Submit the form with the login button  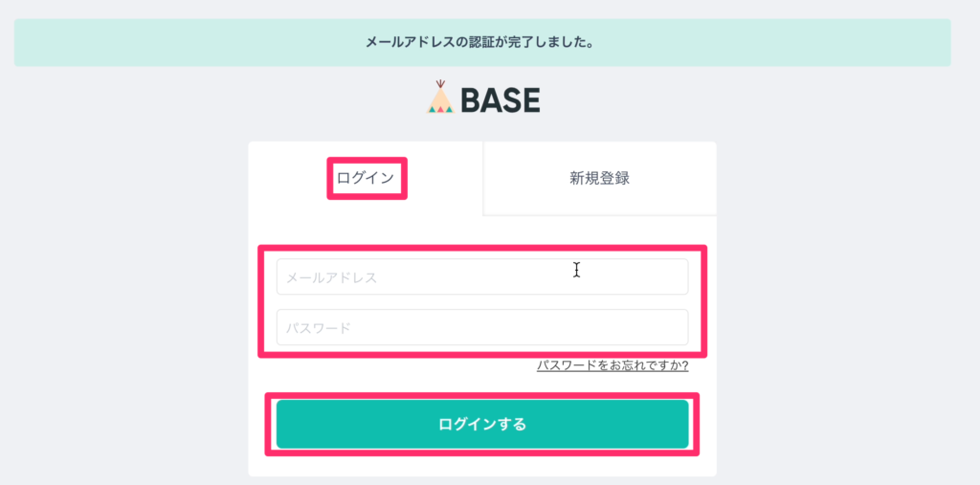481,424
